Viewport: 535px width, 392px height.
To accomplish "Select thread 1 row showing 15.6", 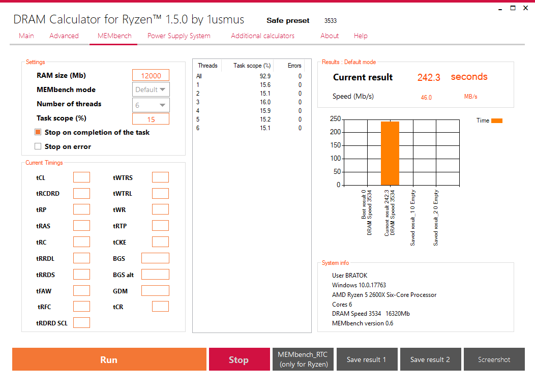I will (x=249, y=84).
